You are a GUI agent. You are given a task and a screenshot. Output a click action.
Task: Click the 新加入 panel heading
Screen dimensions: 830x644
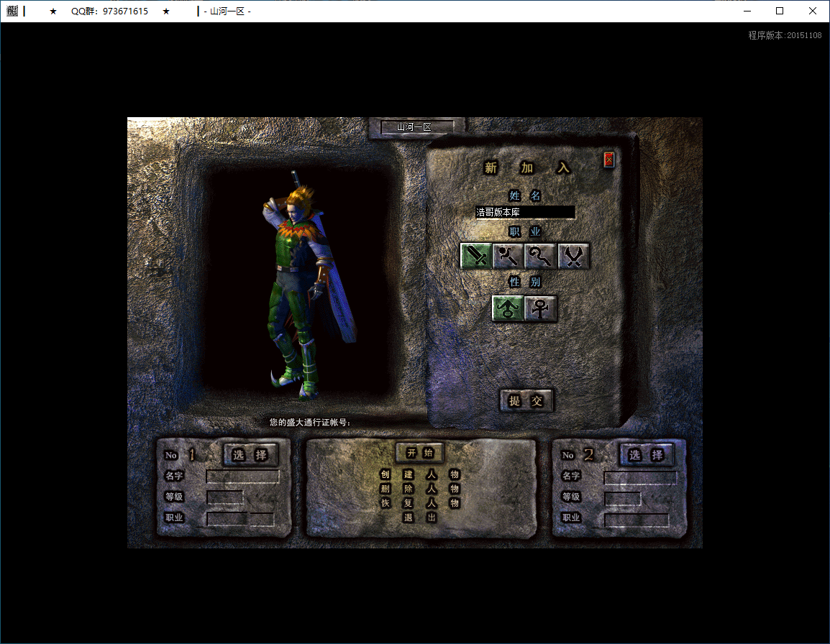coord(526,167)
